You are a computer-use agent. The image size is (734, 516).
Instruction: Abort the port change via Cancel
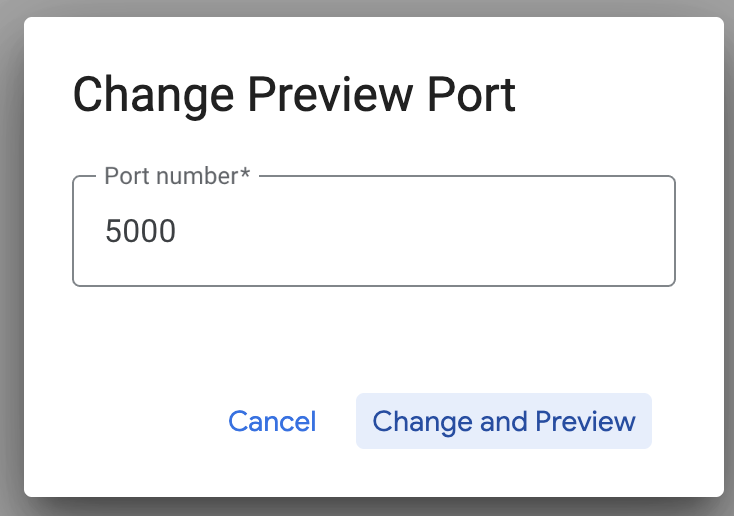tap(272, 421)
